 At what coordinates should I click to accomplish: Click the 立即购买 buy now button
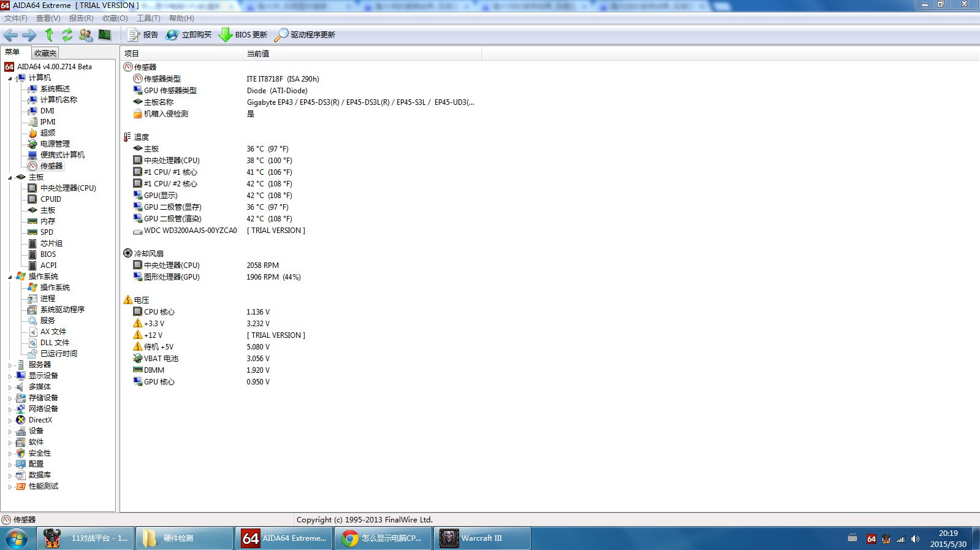coord(189,35)
